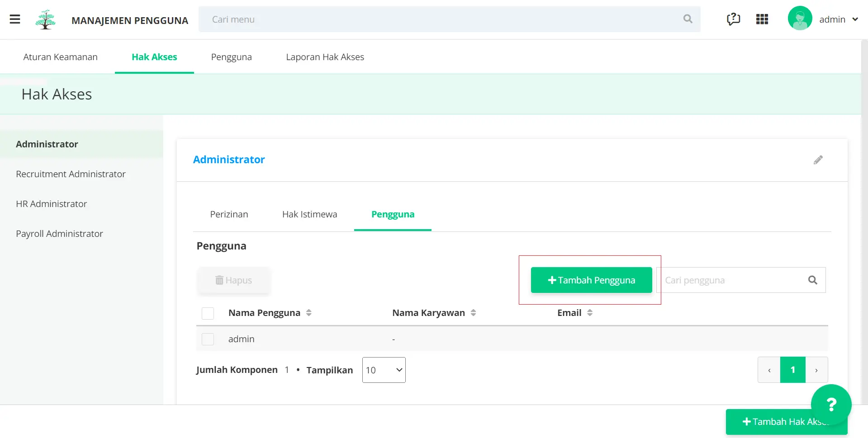Click the Cari pengguna search icon
Viewport: 868px width, 438px height.
(812, 280)
